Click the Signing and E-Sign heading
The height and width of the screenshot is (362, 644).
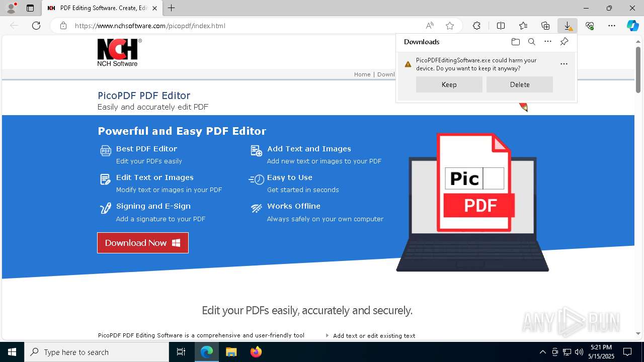153,206
